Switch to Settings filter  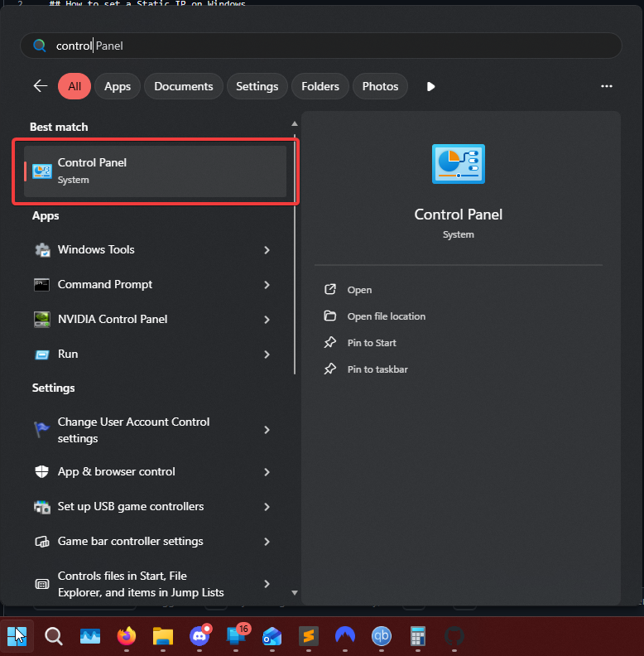257,86
